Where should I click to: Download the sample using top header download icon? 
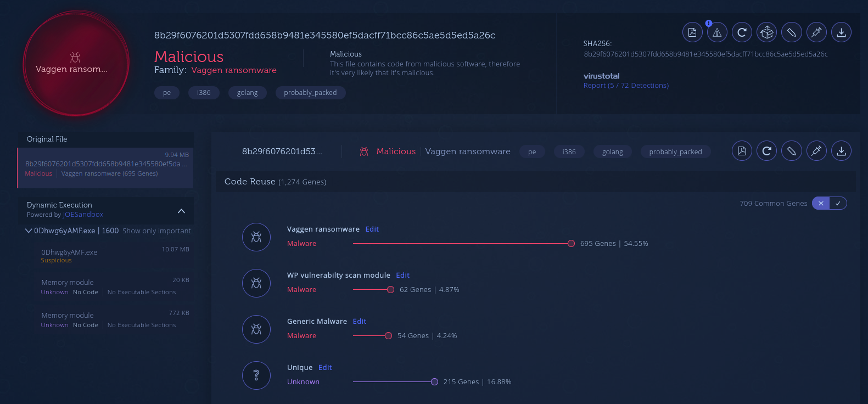tap(841, 32)
